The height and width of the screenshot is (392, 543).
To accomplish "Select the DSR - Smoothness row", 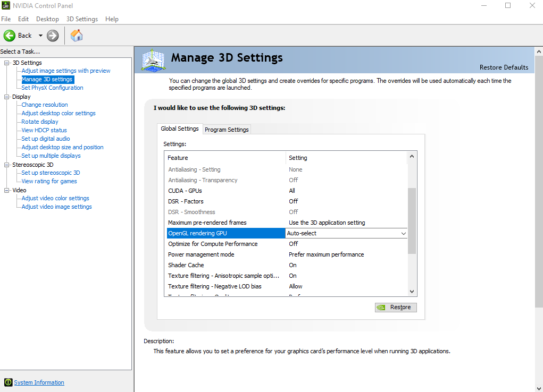I will pyautogui.click(x=287, y=212).
